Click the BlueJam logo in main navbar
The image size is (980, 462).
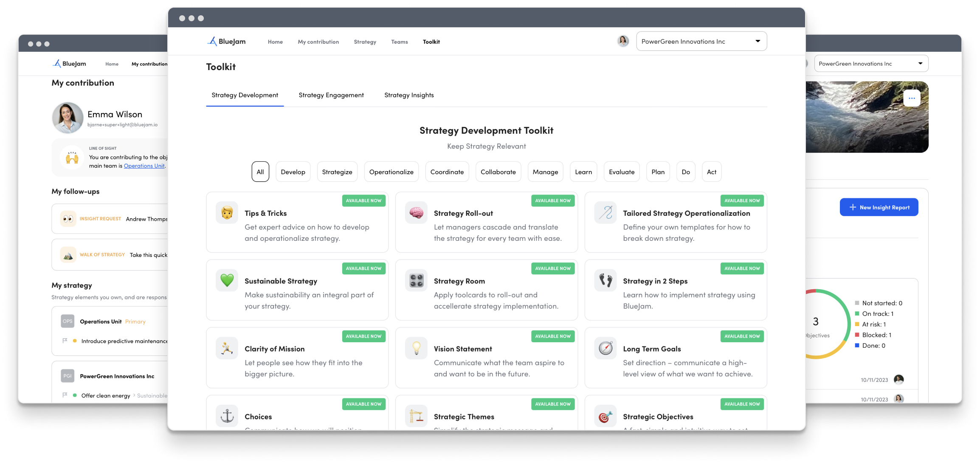click(226, 42)
